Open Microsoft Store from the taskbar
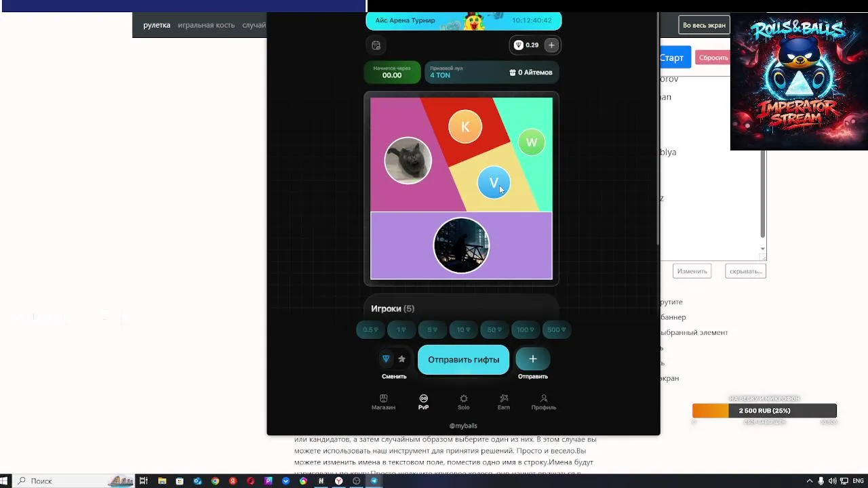The width and height of the screenshot is (868, 488). tap(180, 481)
